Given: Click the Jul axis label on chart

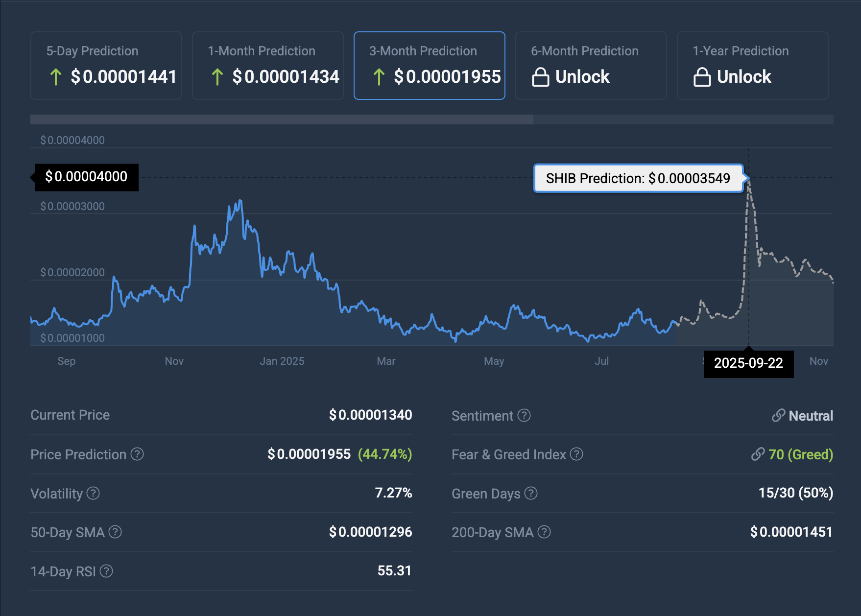Looking at the screenshot, I should tap(601, 361).
